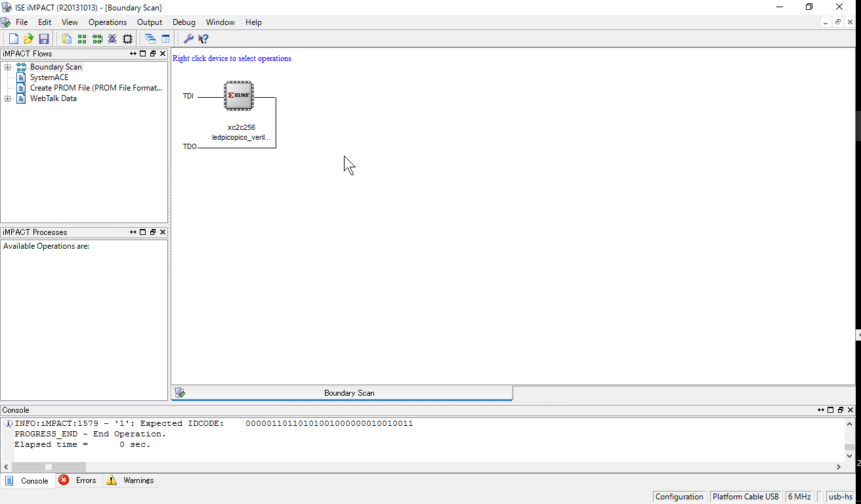This screenshot has width=861, height=504.
Task: Click the SystemACE document icon
Action: (x=21, y=77)
